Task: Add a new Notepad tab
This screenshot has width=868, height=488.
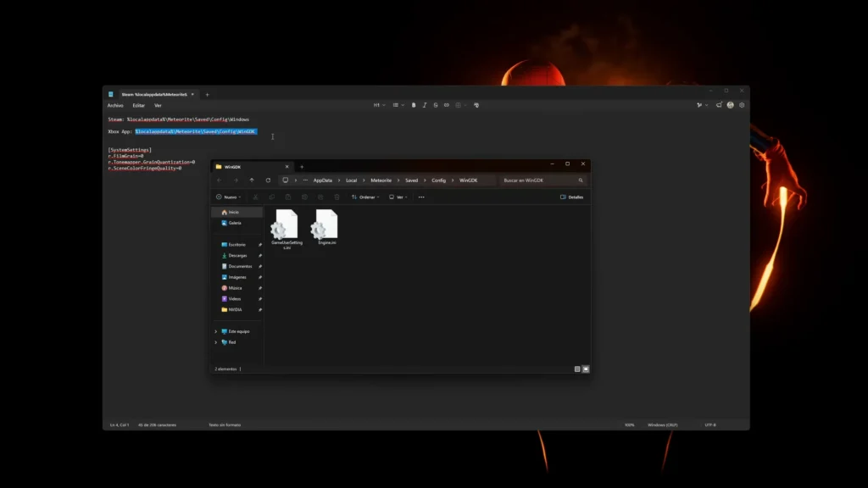Action: [207, 95]
